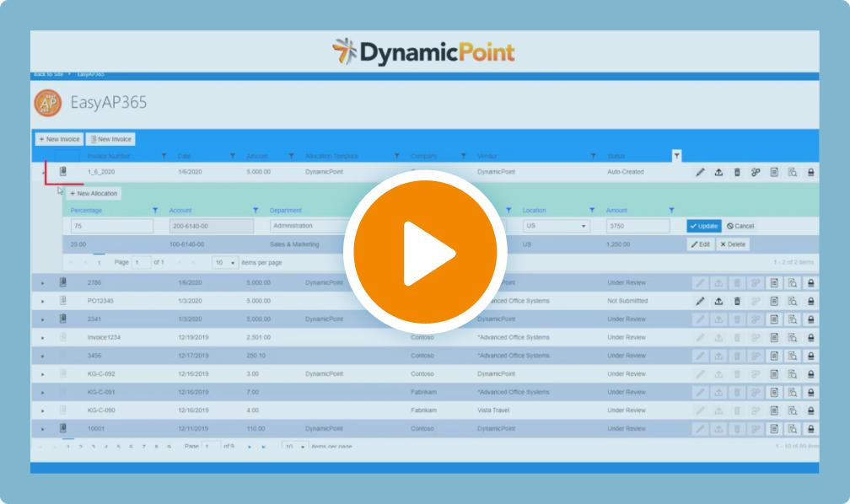Image resolution: width=850 pixels, height=504 pixels.
Task: Click the upload icon for invoice 1_6_2020
Action: (718, 172)
